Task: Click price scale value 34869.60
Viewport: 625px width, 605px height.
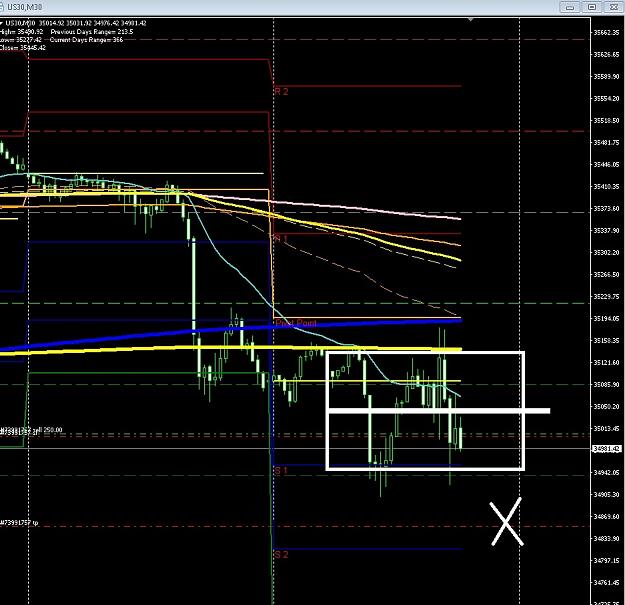Action: [x=607, y=517]
